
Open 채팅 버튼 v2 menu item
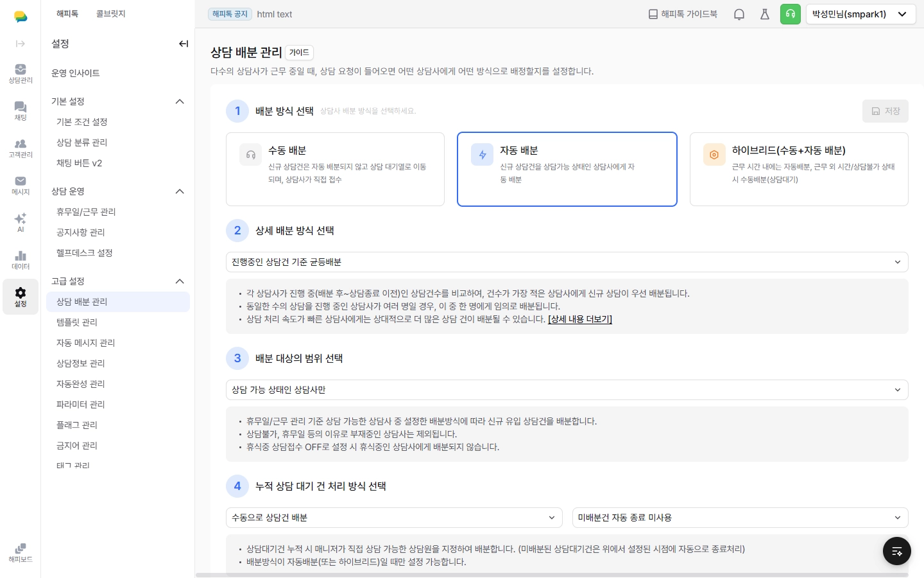[118, 163]
